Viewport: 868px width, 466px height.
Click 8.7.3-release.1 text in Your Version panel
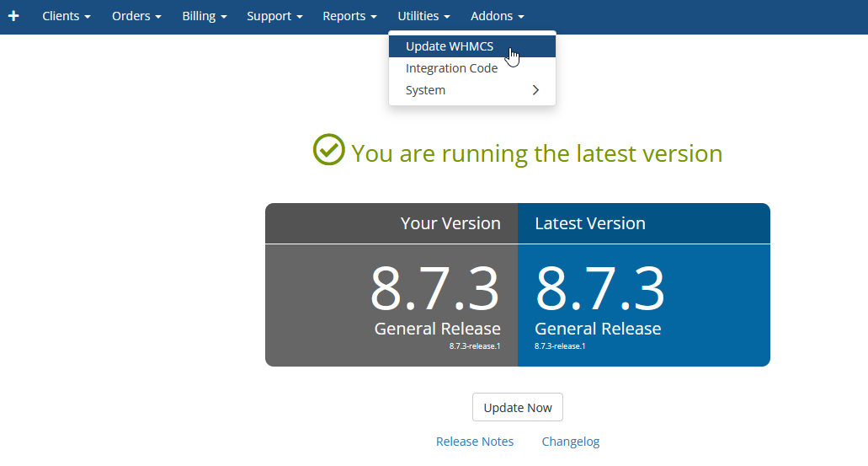click(x=474, y=345)
